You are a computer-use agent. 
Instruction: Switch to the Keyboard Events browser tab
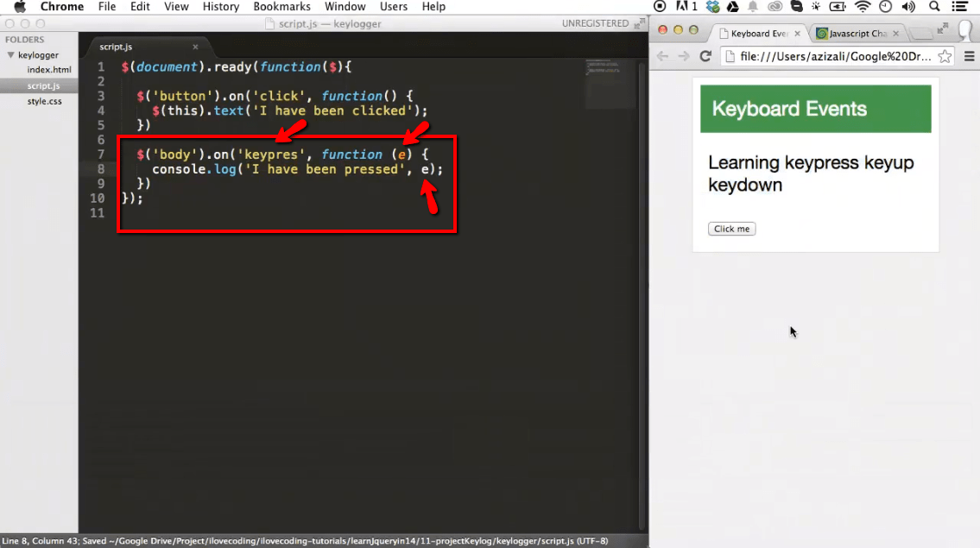coord(759,34)
